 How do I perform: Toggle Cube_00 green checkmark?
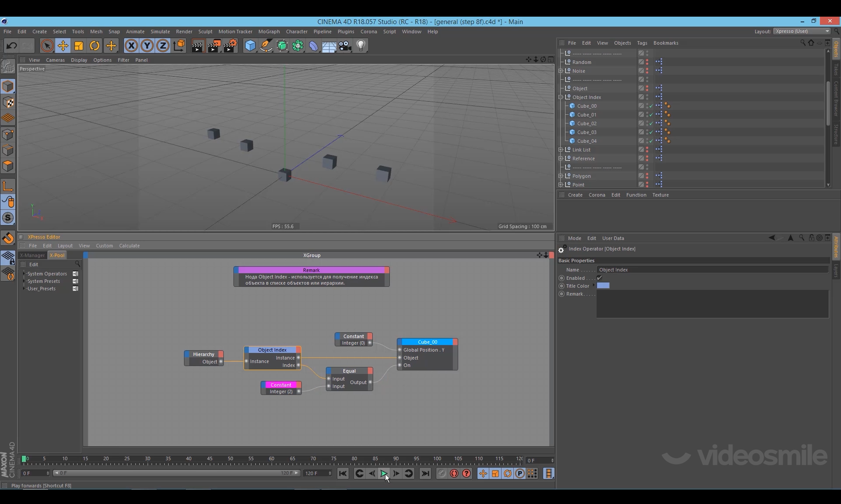(x=651, y=106)
